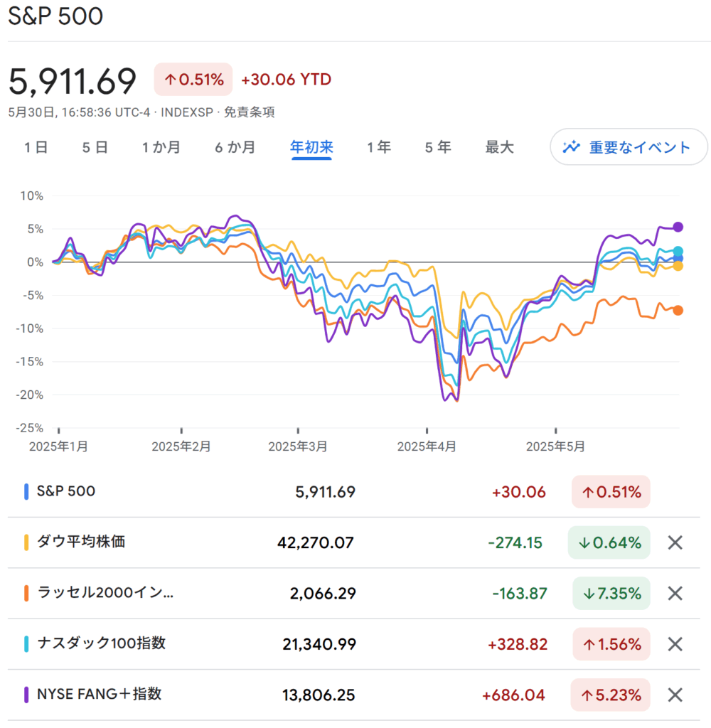Click the ダウ平均株価 yellow color marker
Image resolution: width=711 pixels, height=728 pixels.
(26, 542)
